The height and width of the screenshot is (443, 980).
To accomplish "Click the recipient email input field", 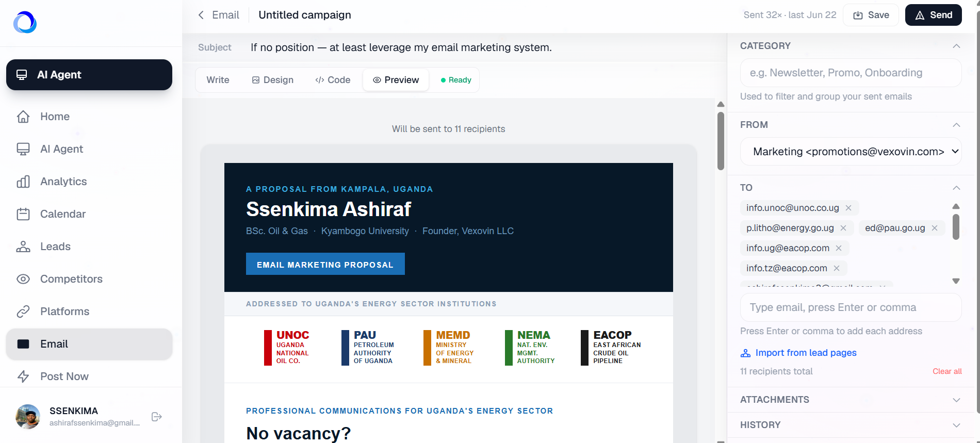I will point(851,307).
